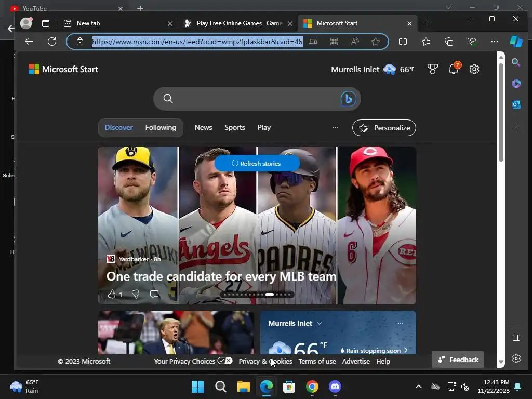
Task: Go back using the Edge back arrow
Action: coord(29,42)
